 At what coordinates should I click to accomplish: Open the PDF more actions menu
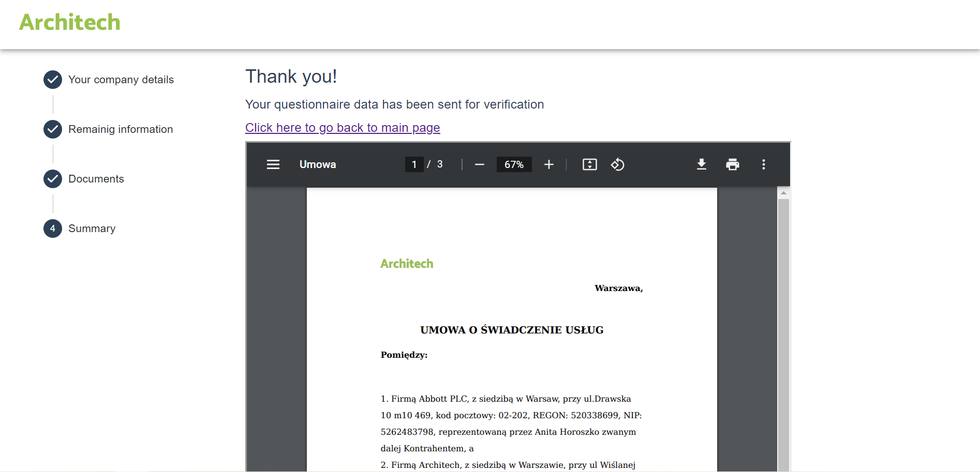tap(764, 164)
